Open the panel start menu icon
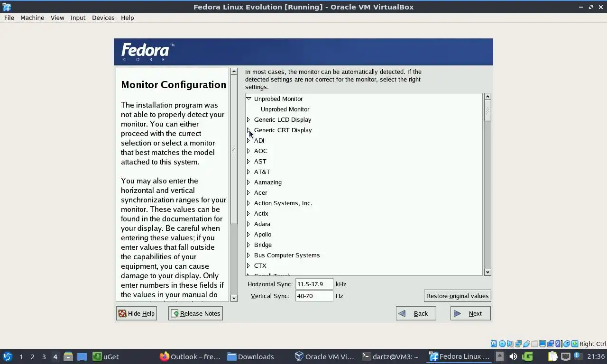The height and width of the screenshot is (364, 607). [x=8, y=356]
